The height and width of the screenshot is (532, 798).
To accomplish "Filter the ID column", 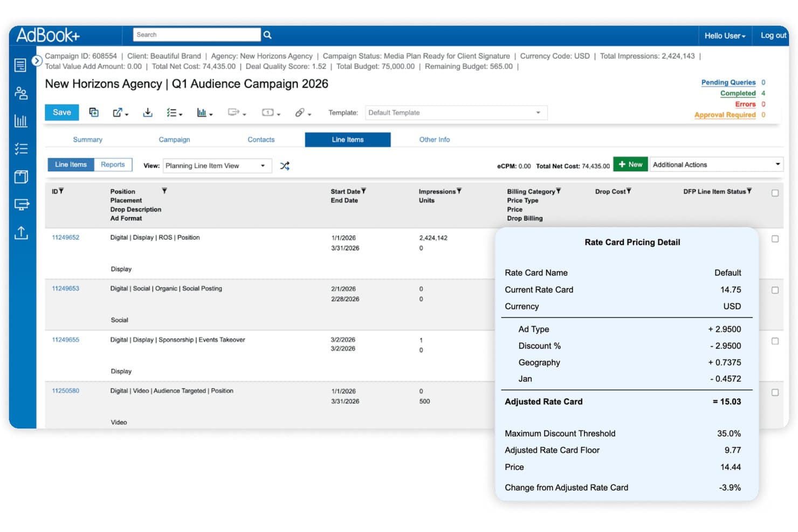I will [x=61, y=191].
